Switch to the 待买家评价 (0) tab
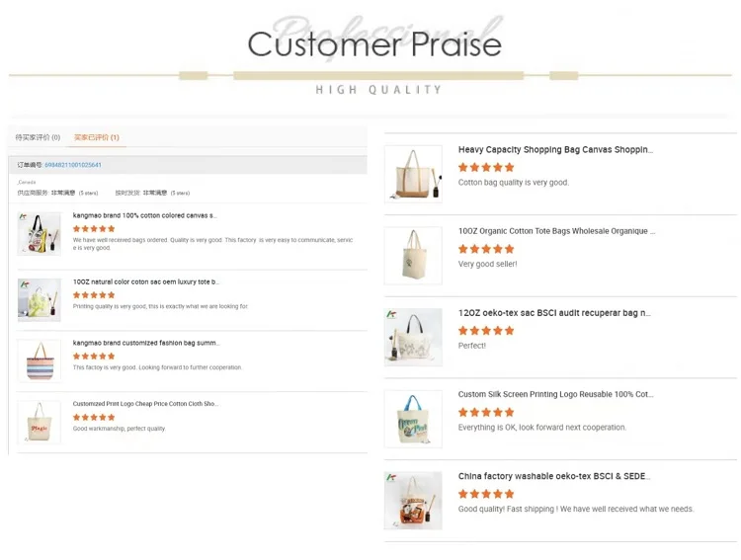Screen dimensions: 741x560 (x=38, y=137)
